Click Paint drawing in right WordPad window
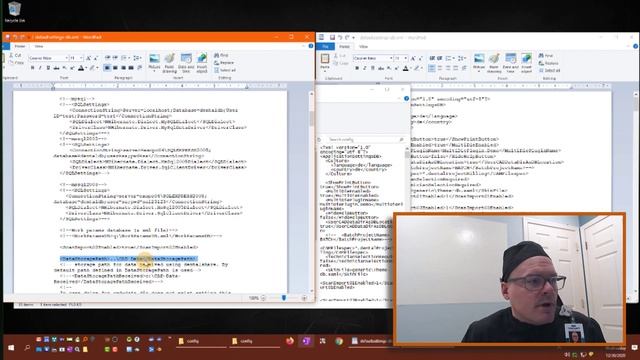This screenshot has width=640, height=360. click(494, 63)
